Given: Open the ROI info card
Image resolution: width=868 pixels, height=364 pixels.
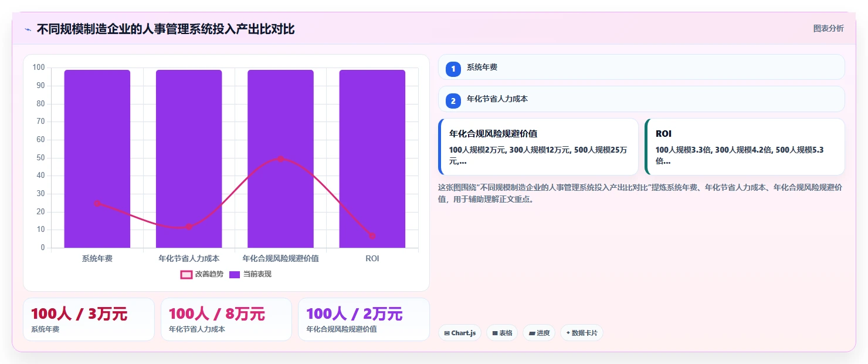Looking at the screenshot, I should 745,147.
